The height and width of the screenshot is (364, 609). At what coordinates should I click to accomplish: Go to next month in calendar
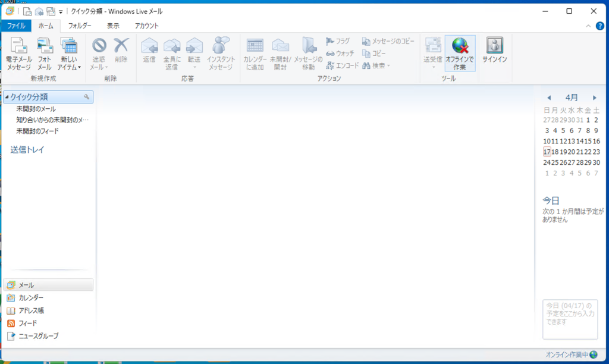(595, 98)
